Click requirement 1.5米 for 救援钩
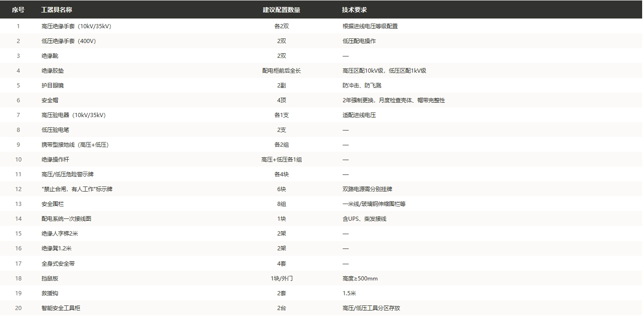 click(349, 293)
